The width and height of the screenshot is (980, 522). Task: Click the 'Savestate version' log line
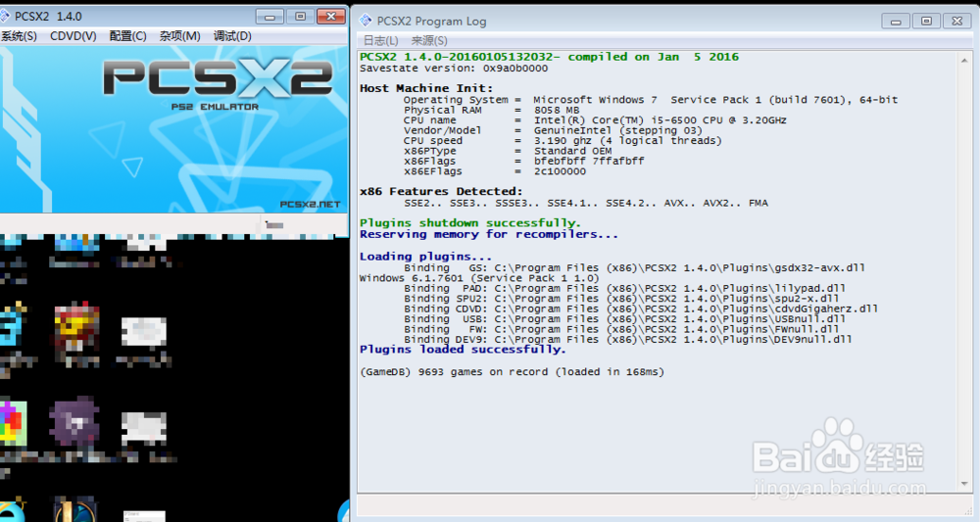[454, 68]
